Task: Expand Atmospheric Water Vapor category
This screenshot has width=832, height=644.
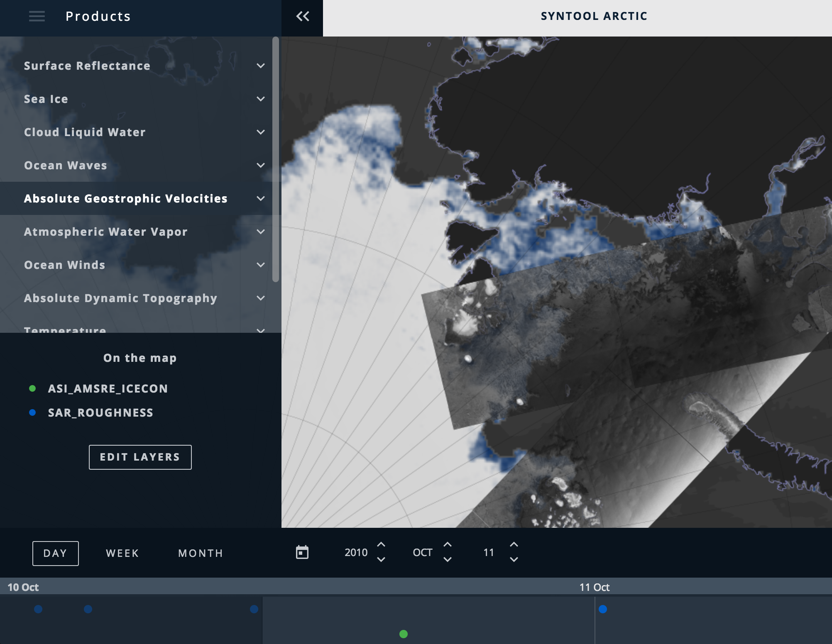Action: coord(261,232)
